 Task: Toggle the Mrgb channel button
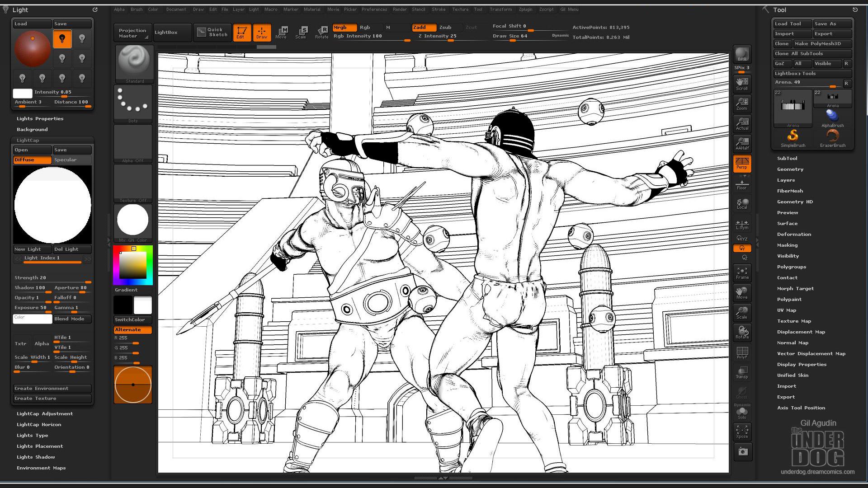coord(344,28)
